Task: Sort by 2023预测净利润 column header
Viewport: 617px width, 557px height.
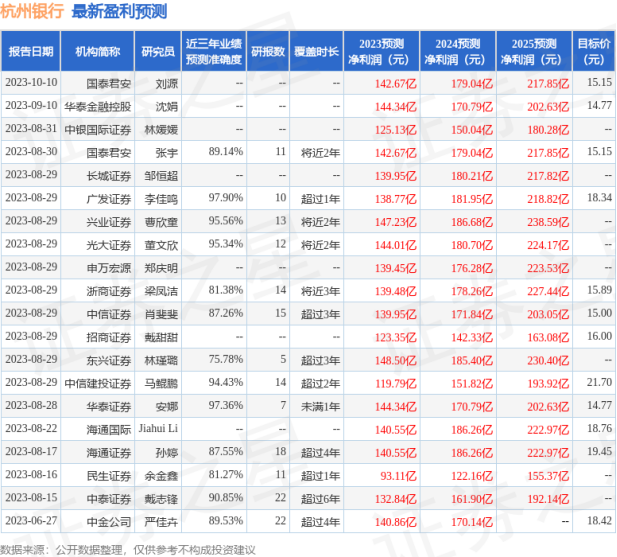Action: click(x=381, y=51)
